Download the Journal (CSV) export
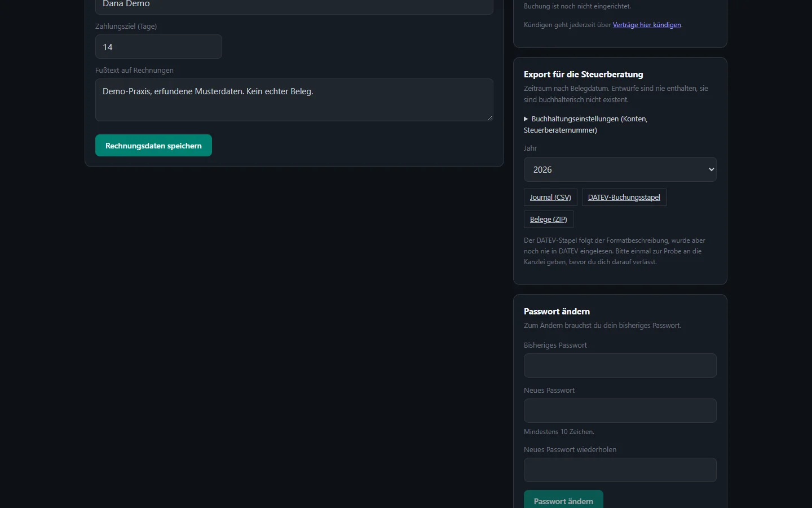This screenshot has width=812, height=508. (550, 198)
